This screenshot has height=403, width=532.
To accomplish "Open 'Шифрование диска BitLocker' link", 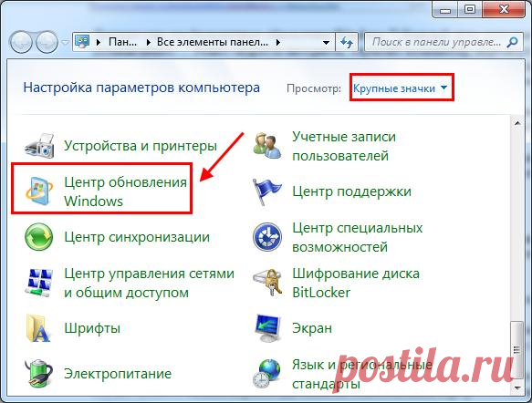I will (356, 283).
